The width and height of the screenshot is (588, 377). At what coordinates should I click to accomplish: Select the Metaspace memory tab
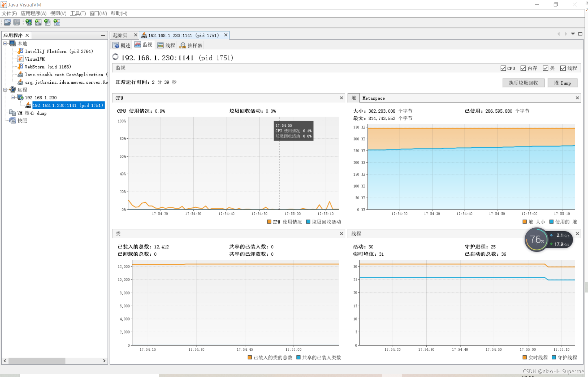373,98
